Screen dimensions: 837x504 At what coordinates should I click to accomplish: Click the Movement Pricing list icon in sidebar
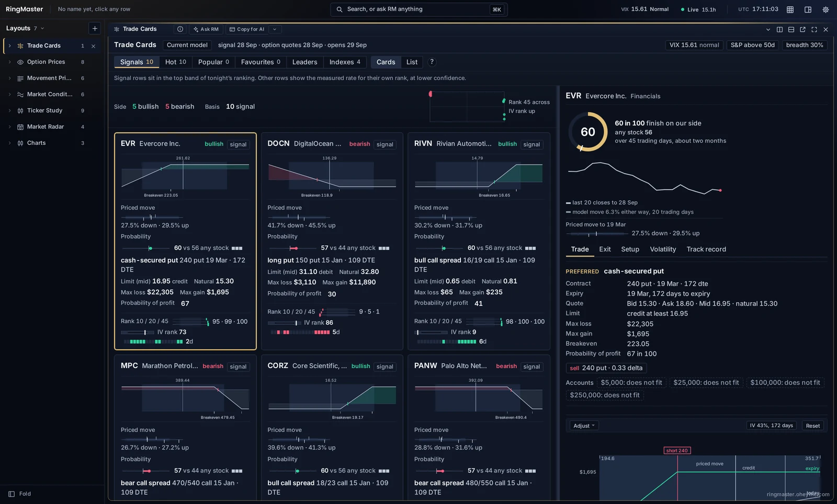[x=20, y=78]
